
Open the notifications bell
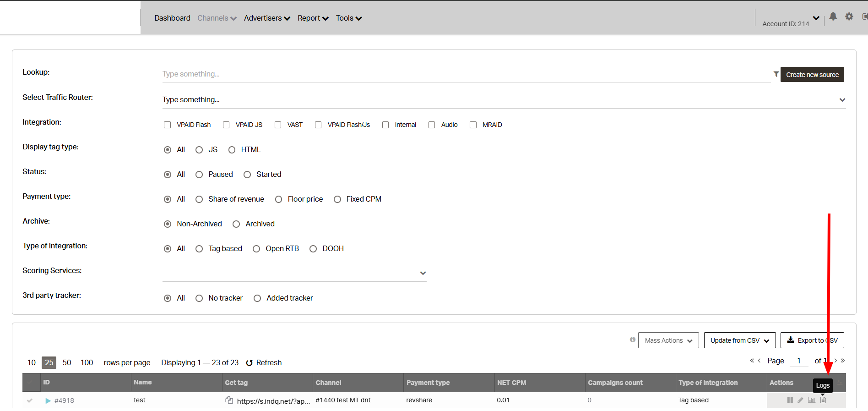[x=833, y=17]
